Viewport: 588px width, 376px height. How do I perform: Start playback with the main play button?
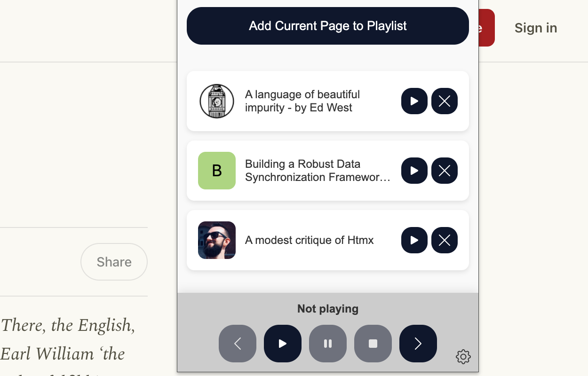coord(283,344)
